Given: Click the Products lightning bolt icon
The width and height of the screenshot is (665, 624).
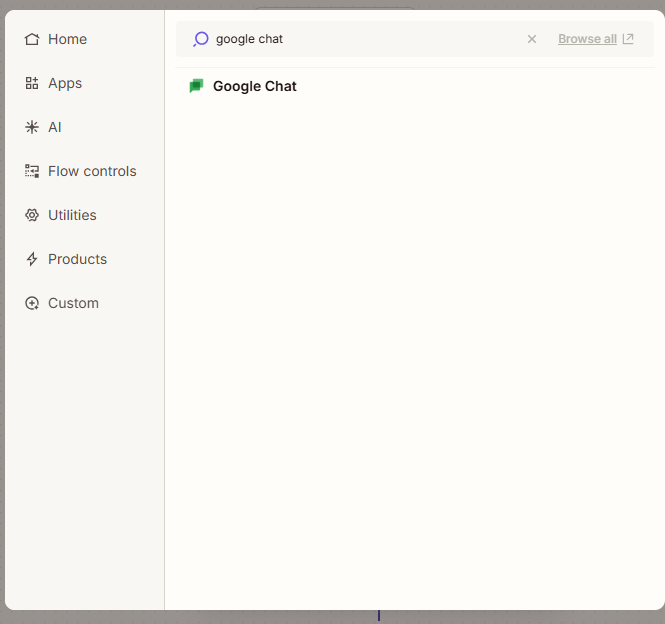Looking at the screenshot, I should coord(32,259).
